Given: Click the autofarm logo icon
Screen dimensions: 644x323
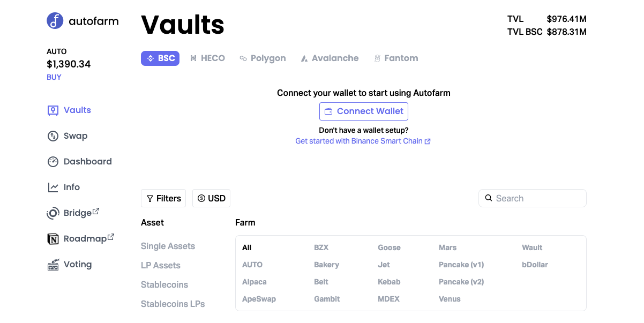Looking at the screenshot, I should coord(55,21).
